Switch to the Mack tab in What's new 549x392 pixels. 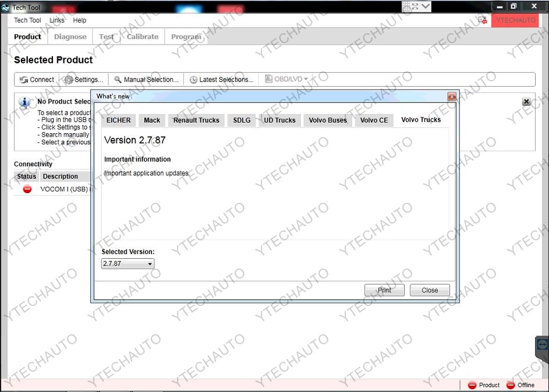tap(152, 120)
